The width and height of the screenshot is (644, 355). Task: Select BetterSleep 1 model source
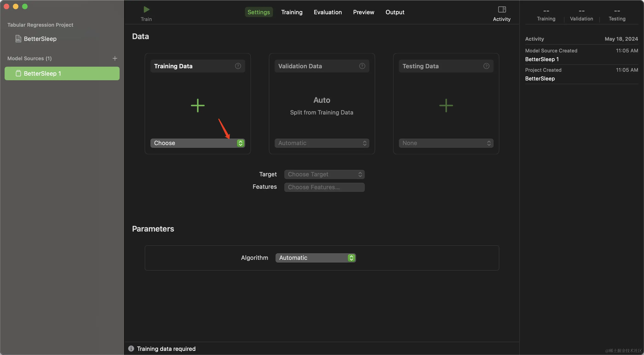pos(62,74)
